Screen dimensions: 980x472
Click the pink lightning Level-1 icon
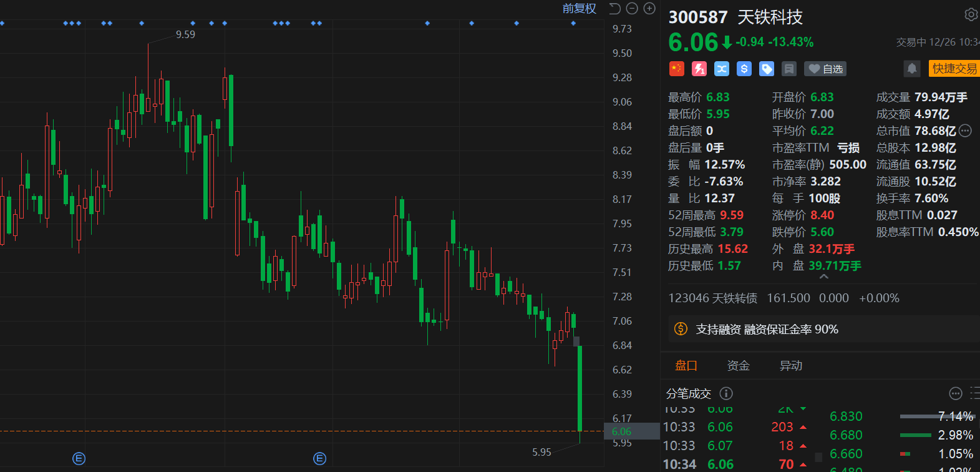click(x=699, y=69)
